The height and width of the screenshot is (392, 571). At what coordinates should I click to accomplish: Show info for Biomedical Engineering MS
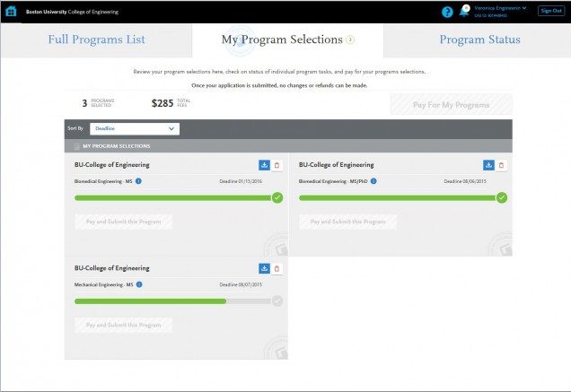(x=138, y=181)
